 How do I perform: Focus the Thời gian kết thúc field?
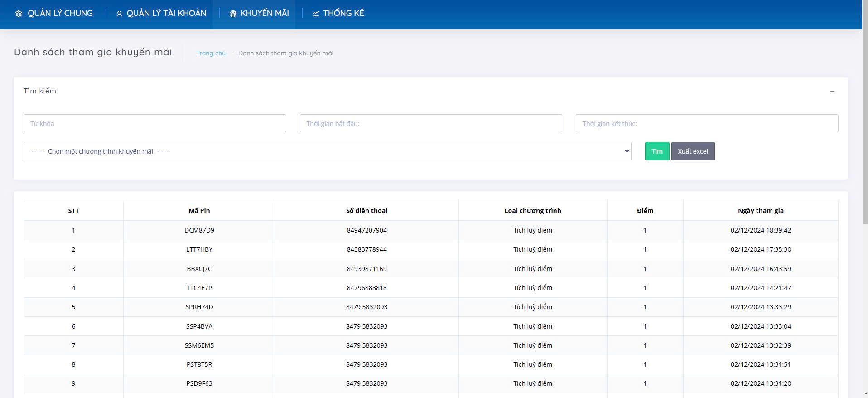(x=707, y=123)
